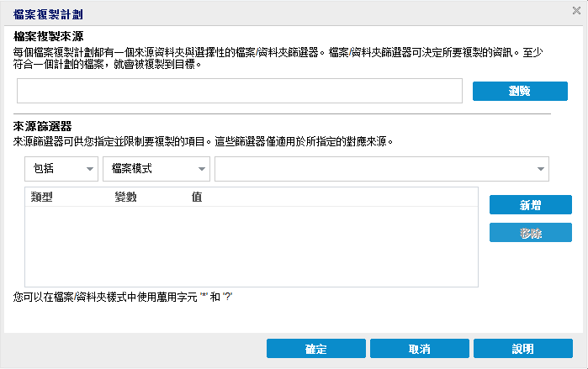This screenshot has height=369, width=588.
Task: Cancel the dialog using 取消
Action: [419, 349]
